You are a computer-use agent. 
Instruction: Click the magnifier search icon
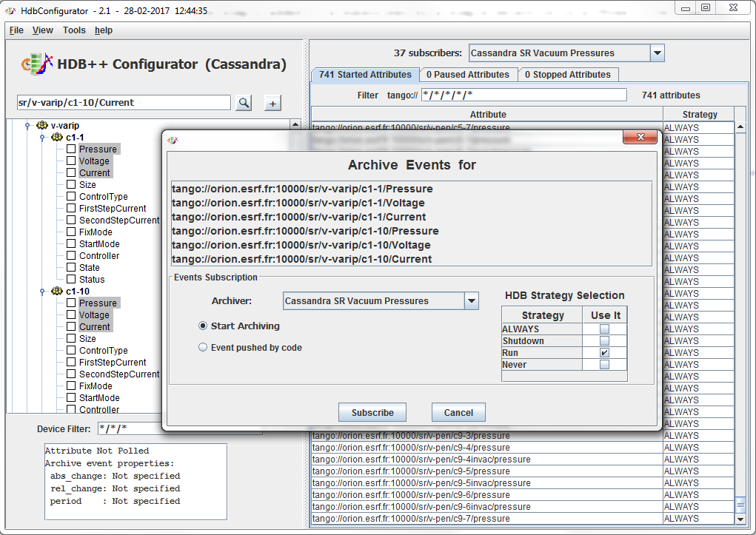click(x=244, y=103)
